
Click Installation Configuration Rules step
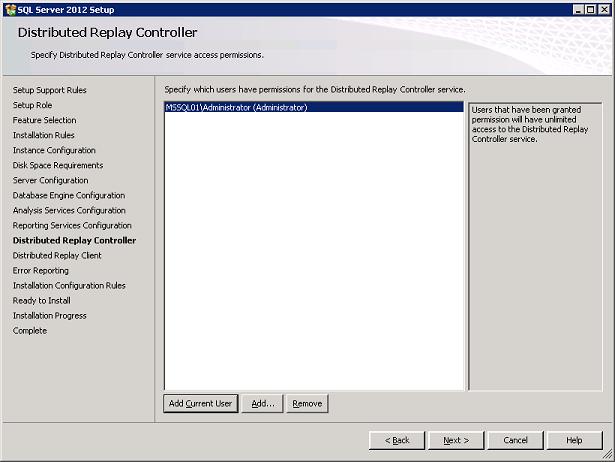click(x=69, y=286)
